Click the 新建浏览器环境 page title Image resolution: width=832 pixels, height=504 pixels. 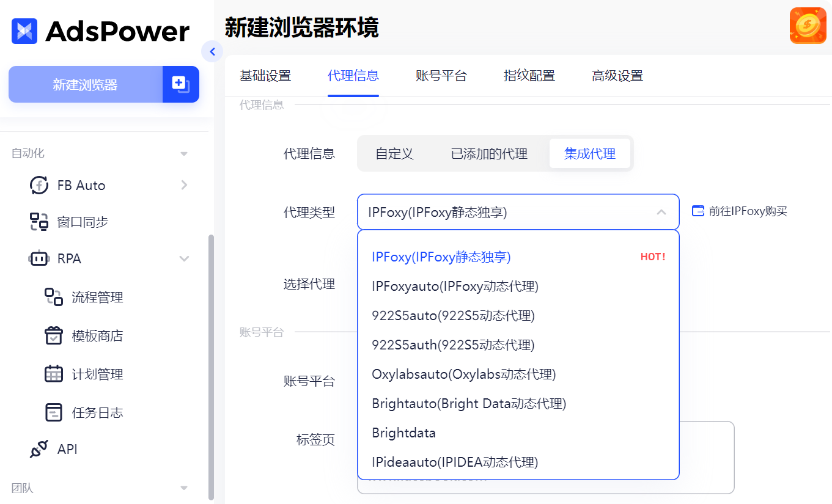(302, 28)
